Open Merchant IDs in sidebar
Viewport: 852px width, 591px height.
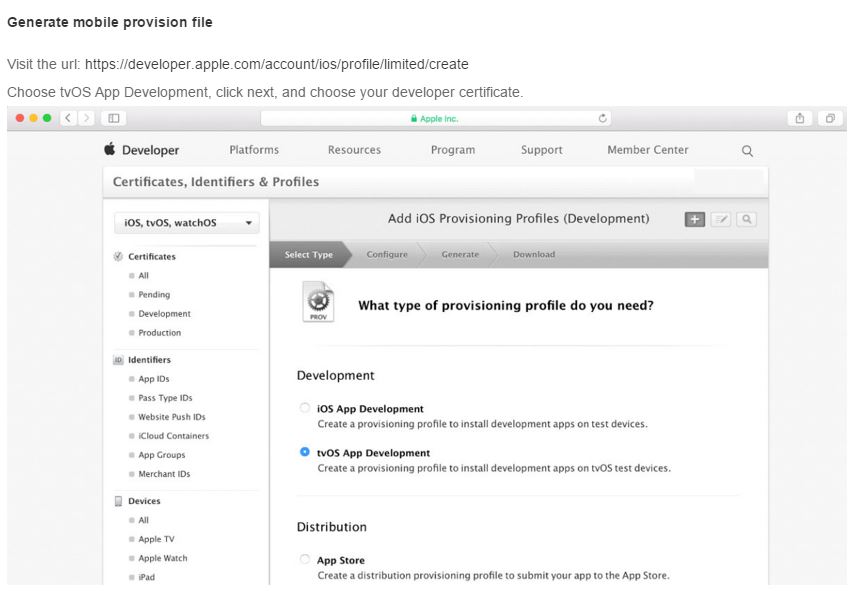164,474
